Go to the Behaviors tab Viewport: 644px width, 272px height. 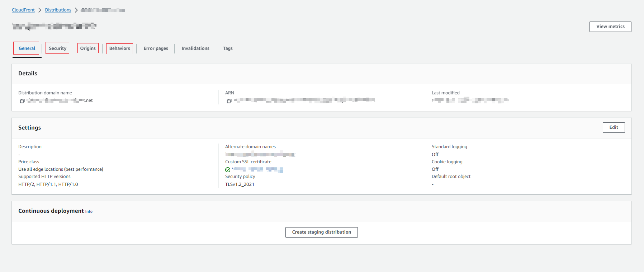tap(119, 48)
